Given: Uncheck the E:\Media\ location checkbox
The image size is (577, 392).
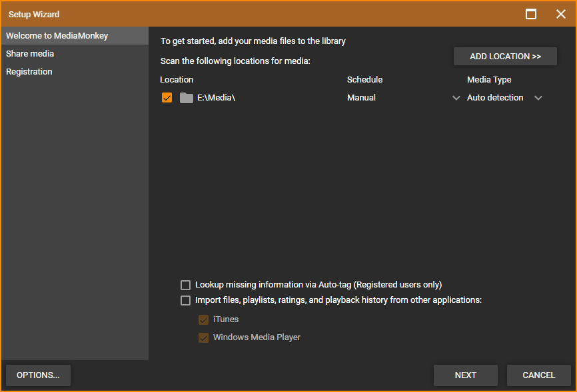Looking at the screenshot, I should pos(167,98).
